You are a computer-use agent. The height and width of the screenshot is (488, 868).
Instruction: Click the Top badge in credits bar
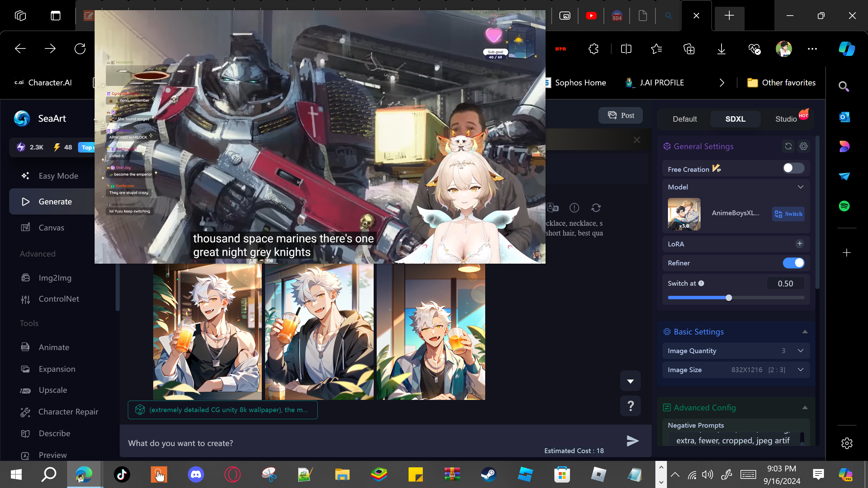coord(87,147)
